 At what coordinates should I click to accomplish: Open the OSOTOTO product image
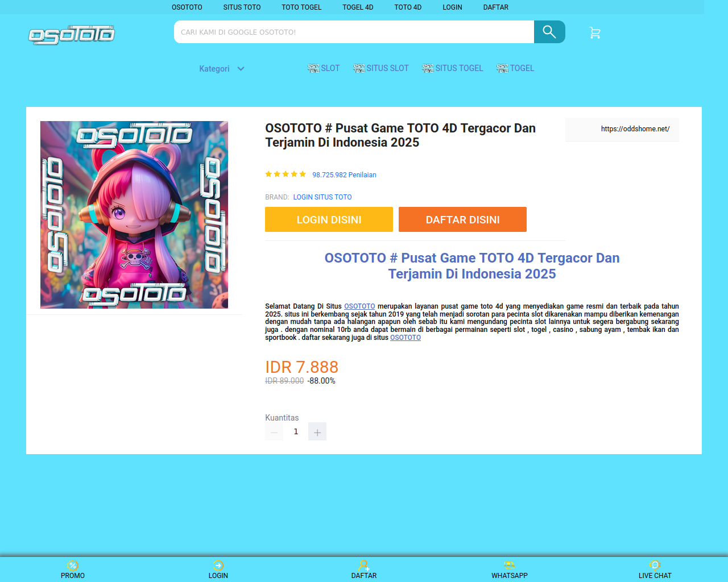[134, 215]
